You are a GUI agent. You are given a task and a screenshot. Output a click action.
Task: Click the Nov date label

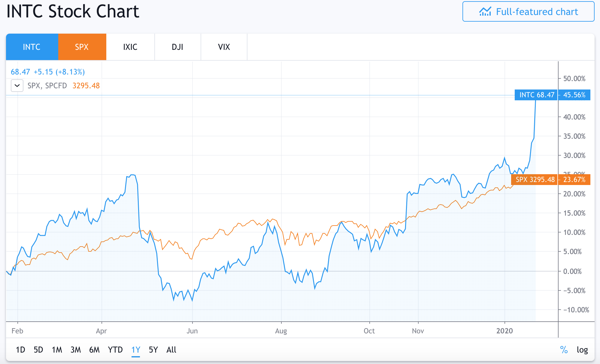pos(418,331)
